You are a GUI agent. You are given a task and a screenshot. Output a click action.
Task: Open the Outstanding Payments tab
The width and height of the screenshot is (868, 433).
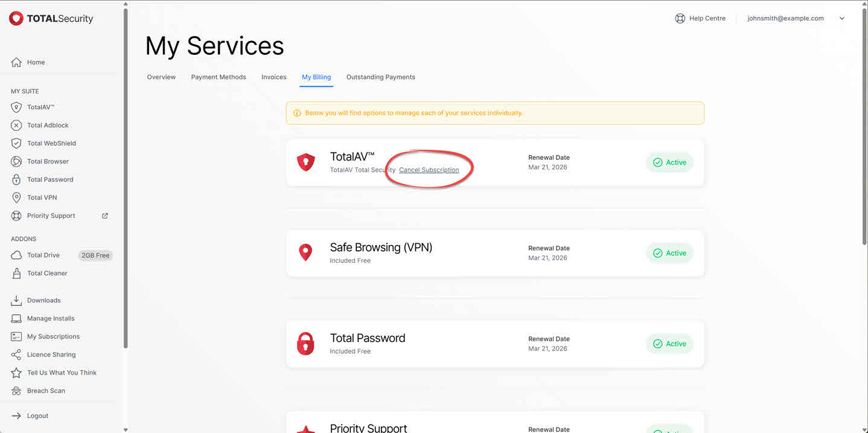point(380,77)
